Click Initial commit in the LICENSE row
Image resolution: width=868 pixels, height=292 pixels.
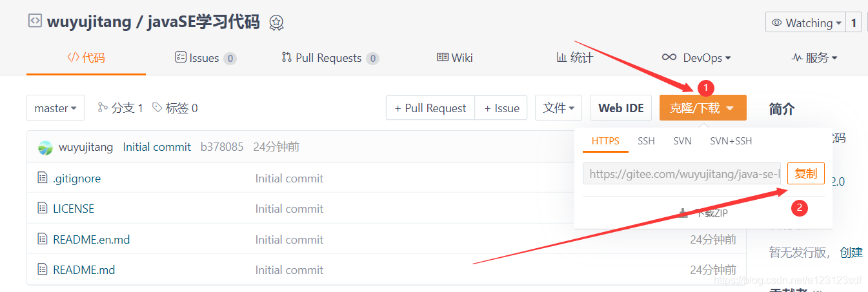click(x=289, y=209)
